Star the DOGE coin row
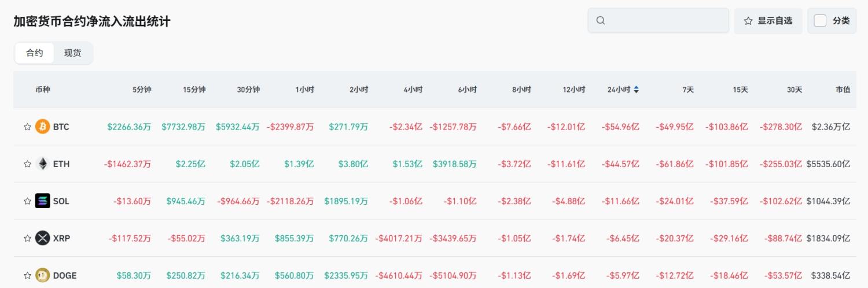This screenshot has height=288, width=868. pyautogui.click(x=27, y=275)
